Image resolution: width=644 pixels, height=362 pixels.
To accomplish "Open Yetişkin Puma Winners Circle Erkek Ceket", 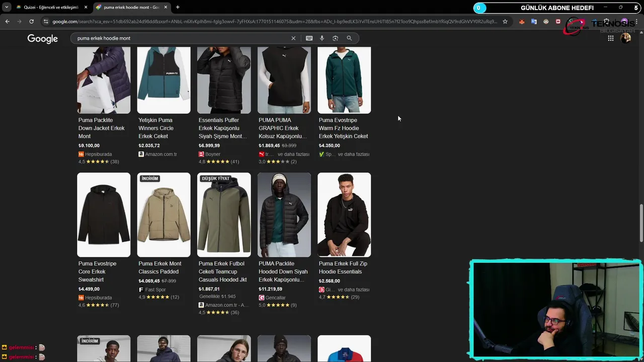I will tap(156, 128).
